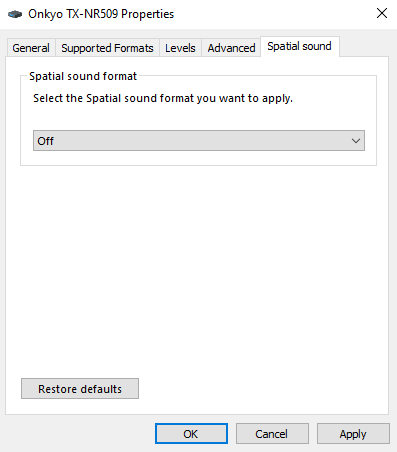397x452 pixels.
Task: Click the Spatial sound tab
Action: click(300, 46)
